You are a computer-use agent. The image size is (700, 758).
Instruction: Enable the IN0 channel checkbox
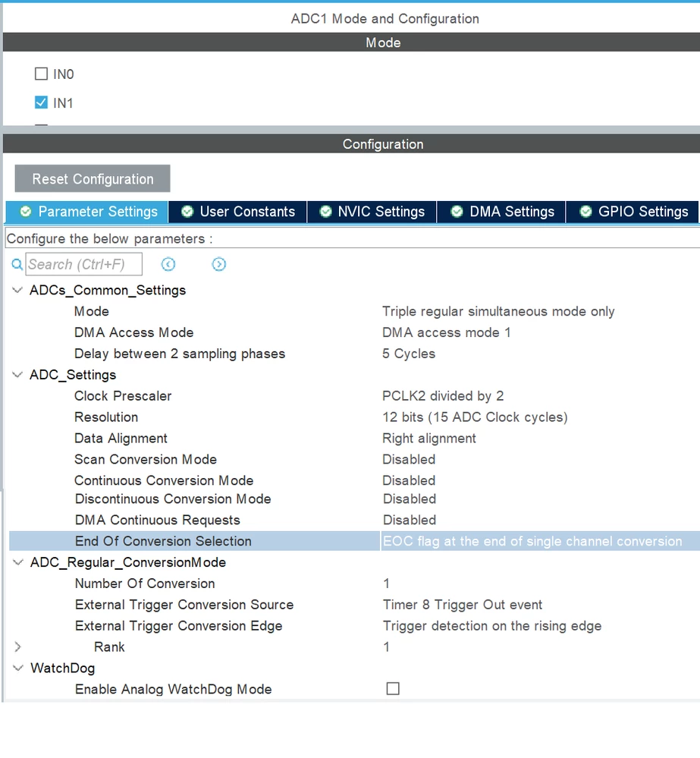point(41,74)
